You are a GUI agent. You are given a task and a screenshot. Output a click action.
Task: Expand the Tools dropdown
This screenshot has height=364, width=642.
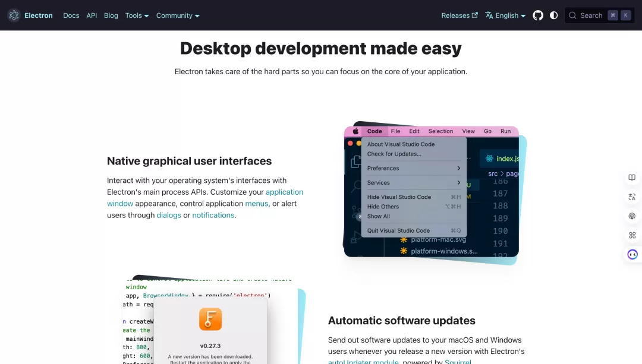(x=137, y=15)
